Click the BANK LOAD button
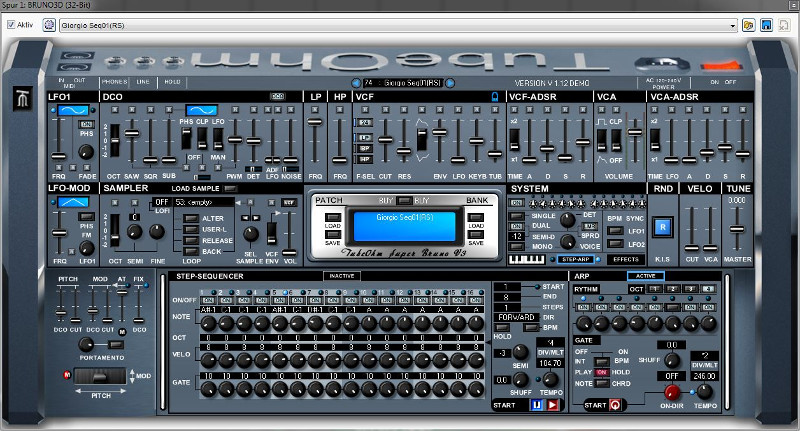The width and height of the screenshot is (800, 431). coord(476,217)
